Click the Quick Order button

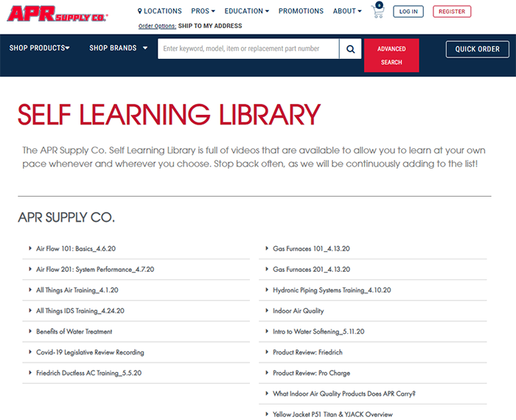click(477, 49)
